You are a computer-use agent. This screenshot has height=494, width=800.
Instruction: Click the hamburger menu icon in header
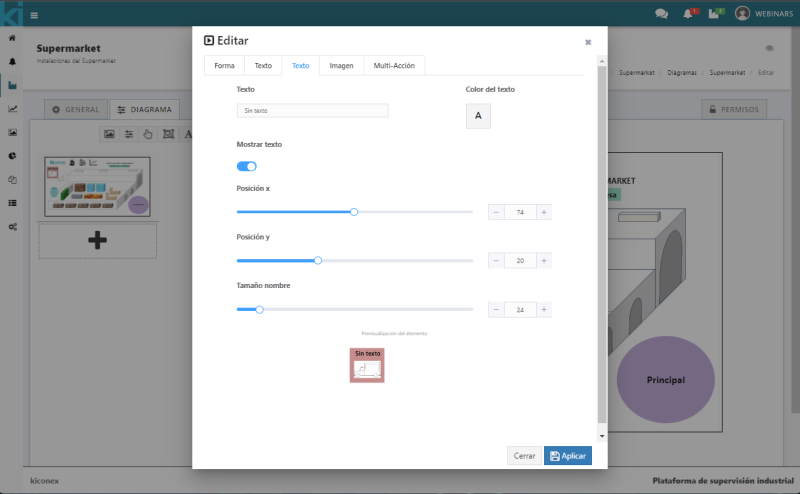pyautogui.click(x=34, y=15)
